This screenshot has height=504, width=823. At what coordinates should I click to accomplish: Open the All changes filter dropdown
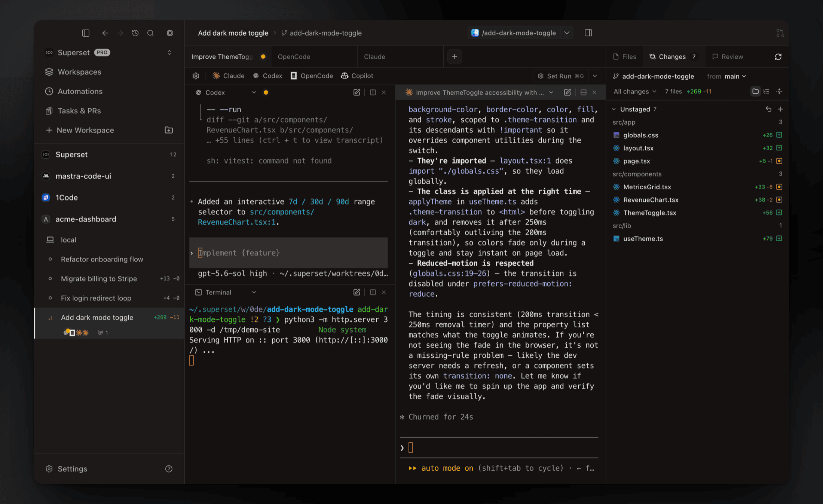click(x=635, y=91)
